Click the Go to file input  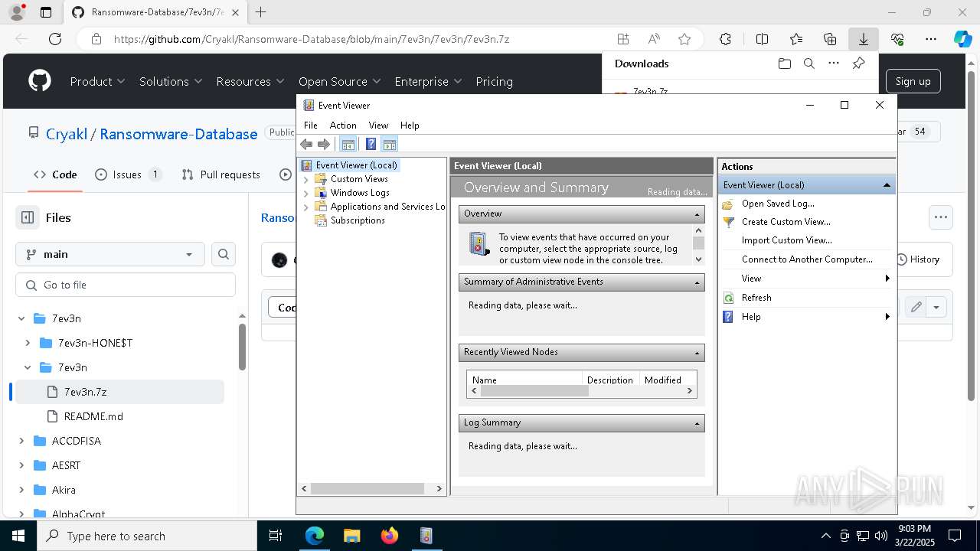126,285
